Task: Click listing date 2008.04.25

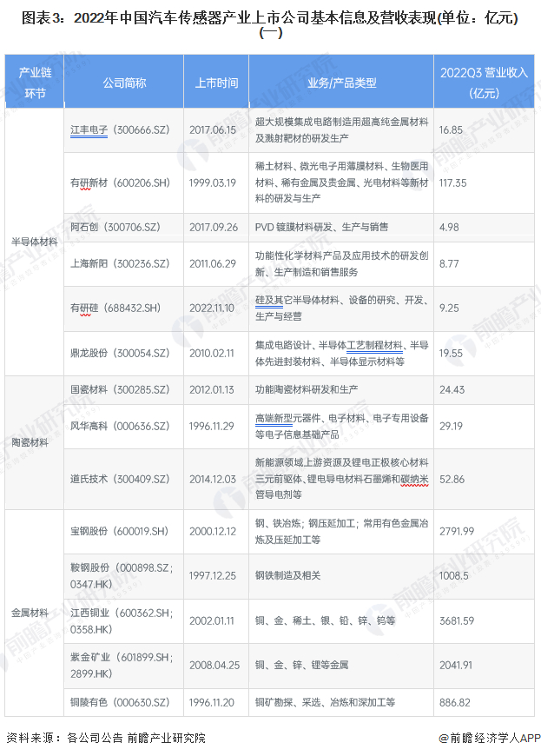Action: click(214, 666)
